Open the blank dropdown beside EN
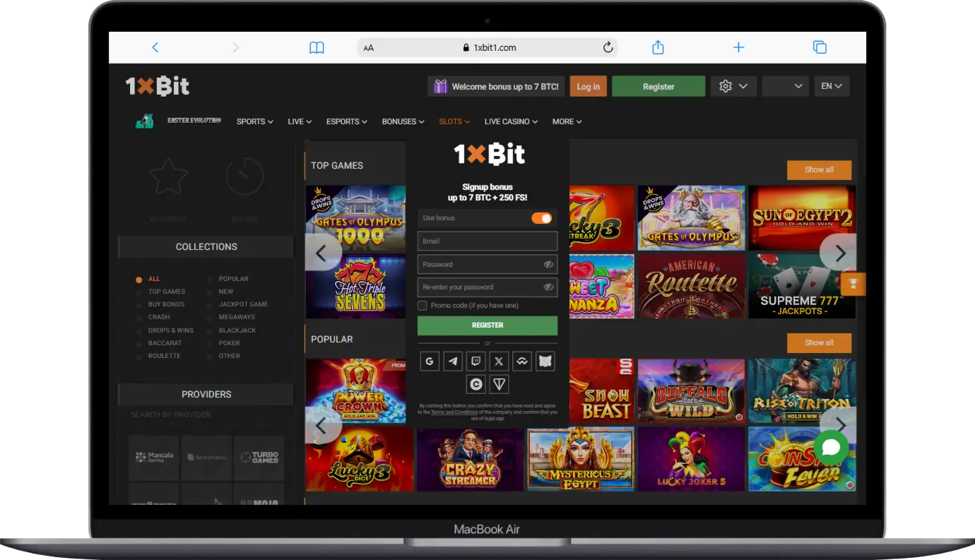 coord(786,86)
